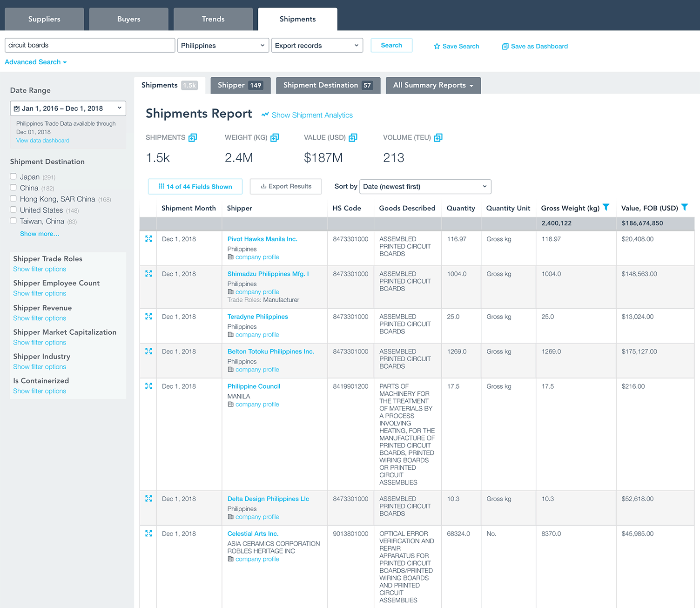Expand Advanced Search options
The height and width of the screenshot is (608, 700).
(x=36, y=62)
